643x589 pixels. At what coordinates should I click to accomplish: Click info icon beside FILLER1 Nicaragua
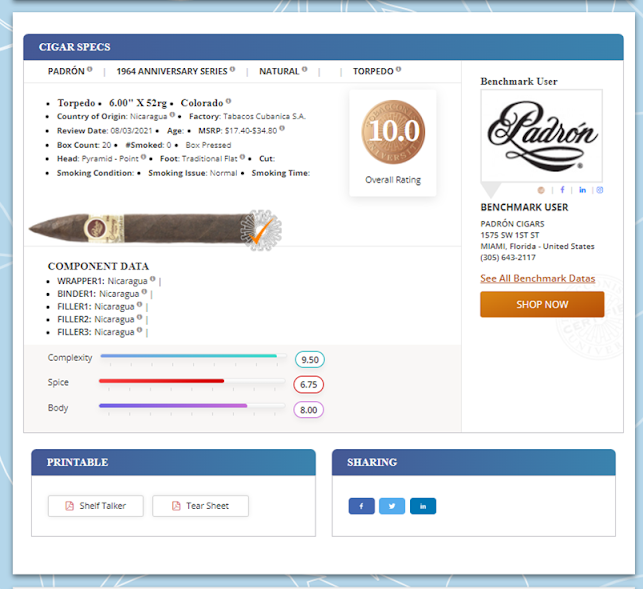(139, 304)
